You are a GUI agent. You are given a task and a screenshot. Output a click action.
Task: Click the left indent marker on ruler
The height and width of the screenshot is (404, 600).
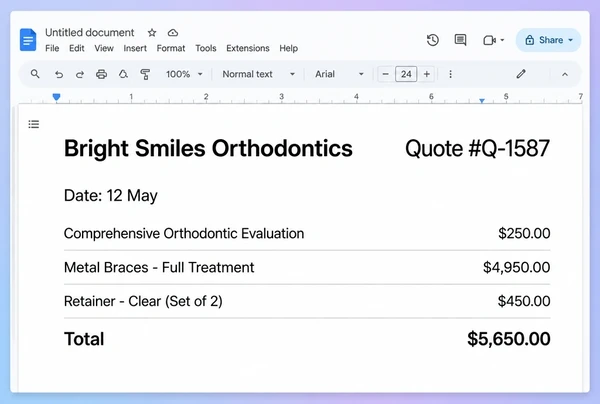pos(56,98)
